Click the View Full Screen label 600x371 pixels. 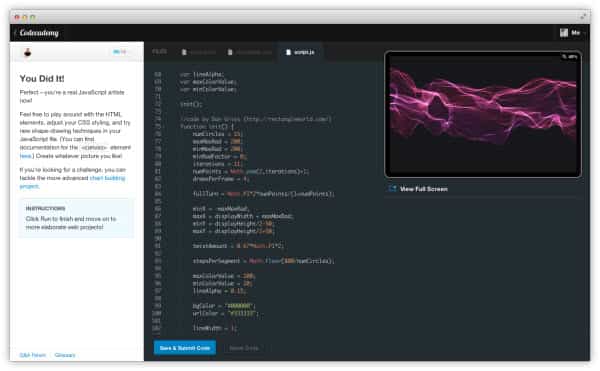424,189
